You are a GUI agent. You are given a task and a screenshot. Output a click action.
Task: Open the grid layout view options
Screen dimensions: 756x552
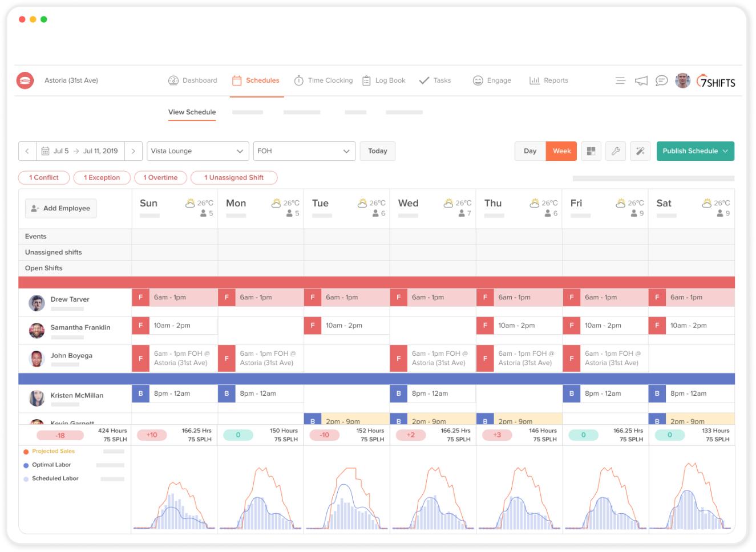(x=591, y=151)
